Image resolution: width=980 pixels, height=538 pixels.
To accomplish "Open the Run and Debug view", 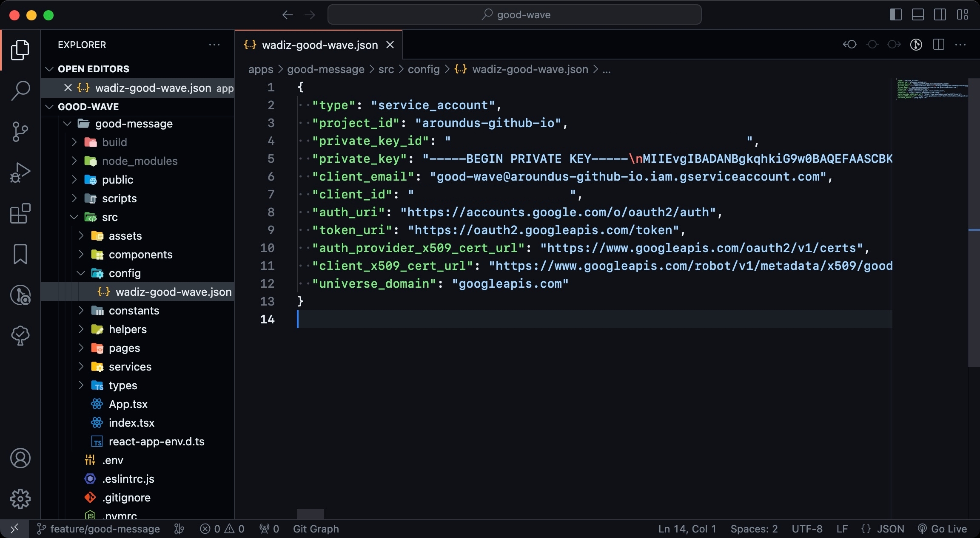I will [x=20, y=173].
